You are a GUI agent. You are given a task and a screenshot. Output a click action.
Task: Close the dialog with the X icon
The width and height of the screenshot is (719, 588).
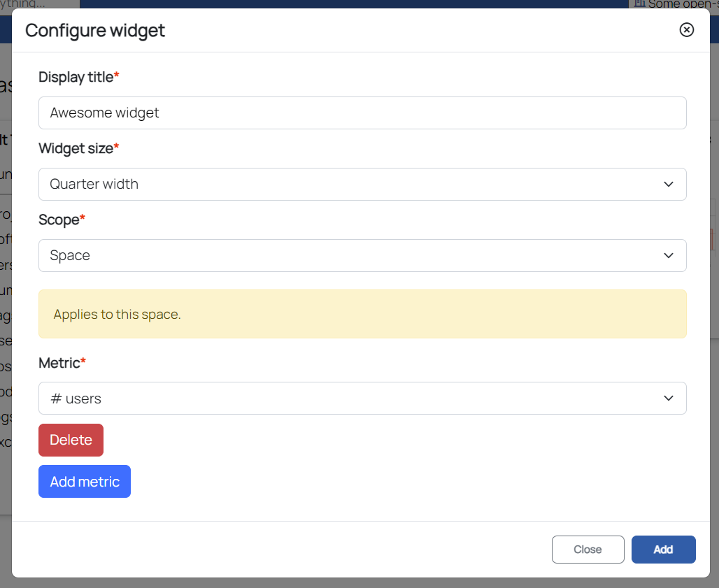(687, 29)
